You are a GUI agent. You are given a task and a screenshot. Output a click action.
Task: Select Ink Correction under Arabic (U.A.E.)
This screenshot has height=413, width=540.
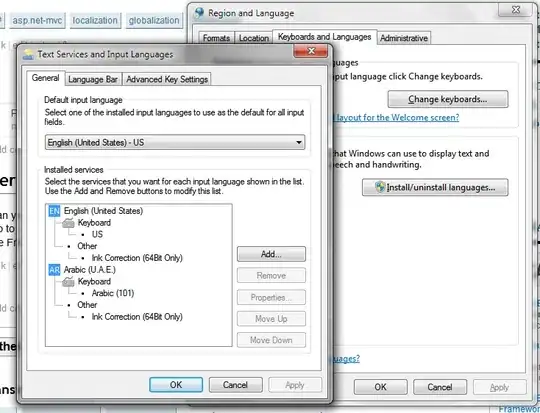point(137,317)
